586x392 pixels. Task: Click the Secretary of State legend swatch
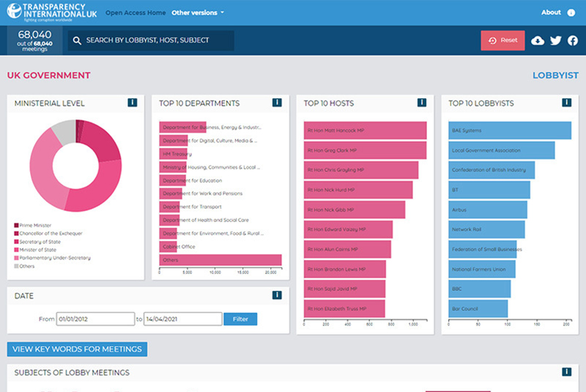(16, 242)
